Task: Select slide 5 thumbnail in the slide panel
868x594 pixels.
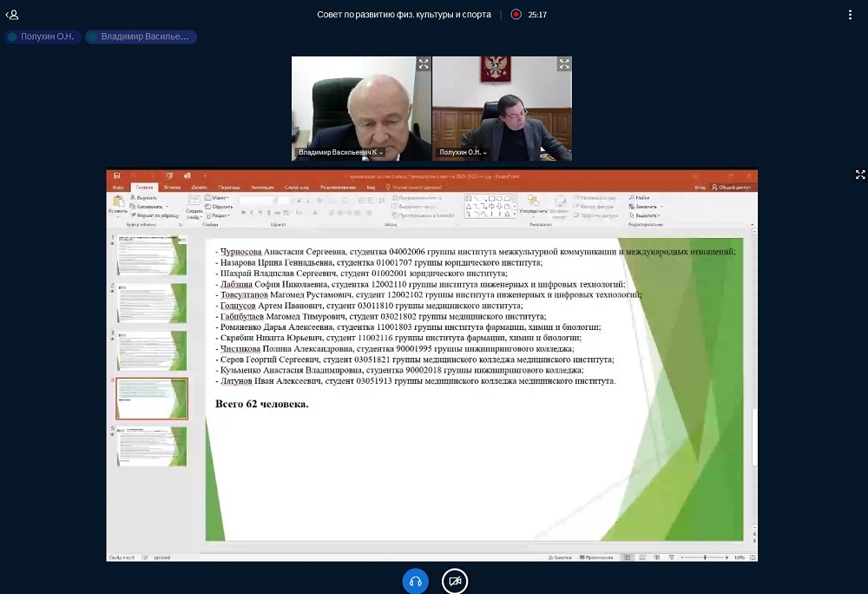Action: tap(152, 445)
